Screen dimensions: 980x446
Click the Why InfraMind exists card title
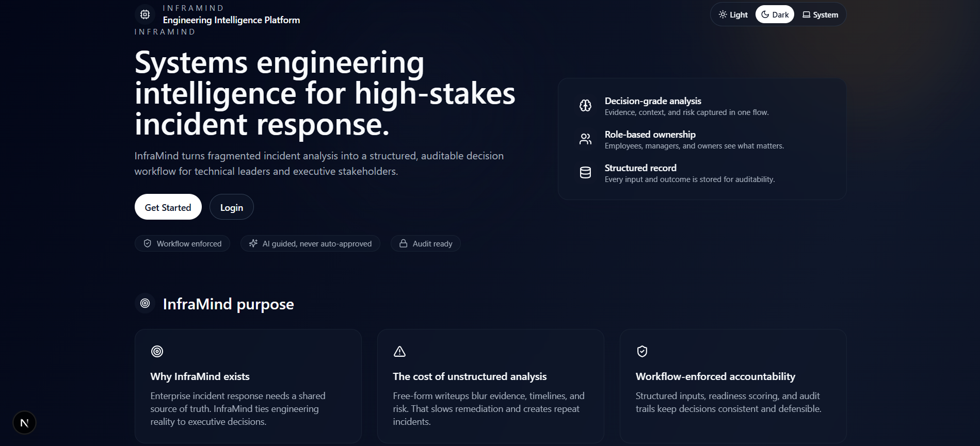click(200, 376)
